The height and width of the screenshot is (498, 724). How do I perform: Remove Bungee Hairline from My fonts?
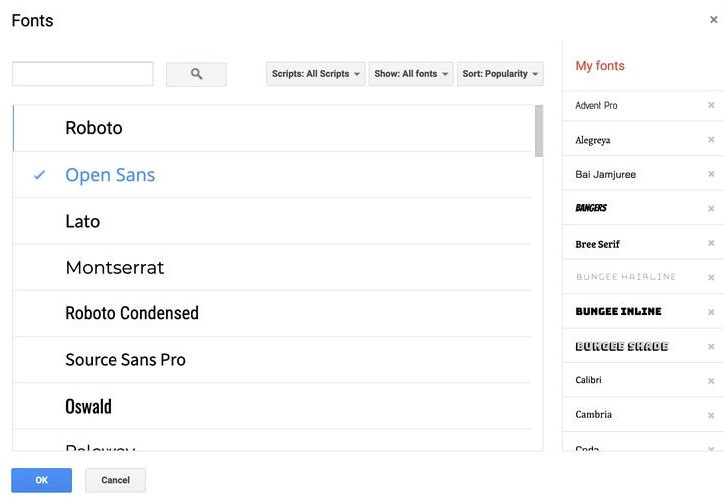coord(711,277)
